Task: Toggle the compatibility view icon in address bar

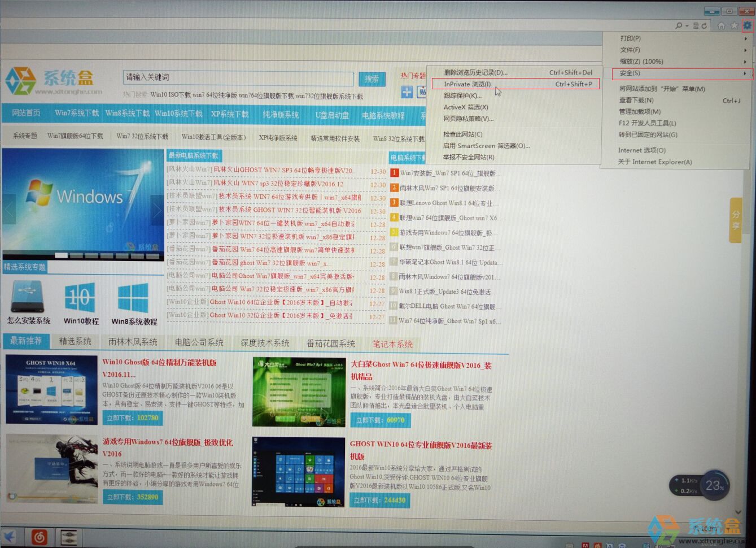Action: (696, 26)
